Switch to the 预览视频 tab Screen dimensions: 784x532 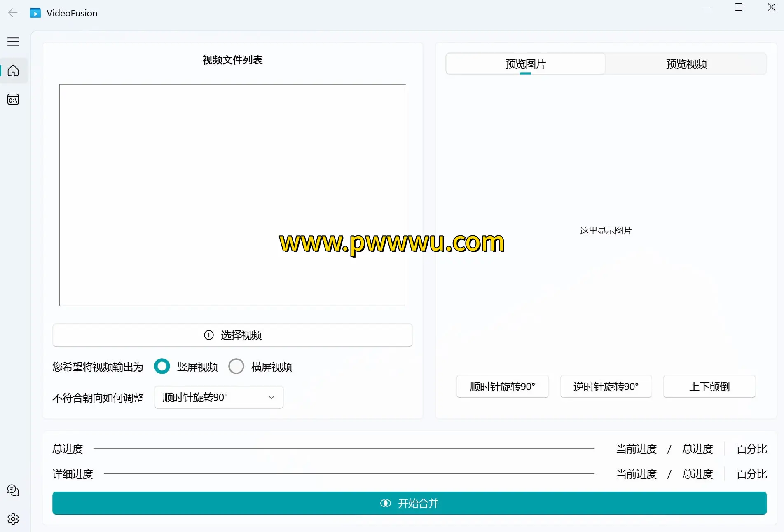tap(686, 64)
